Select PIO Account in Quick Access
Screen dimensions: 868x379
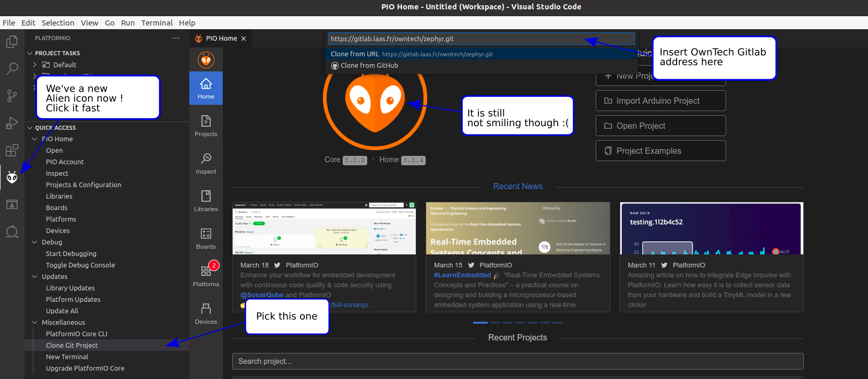coord(65,162)
